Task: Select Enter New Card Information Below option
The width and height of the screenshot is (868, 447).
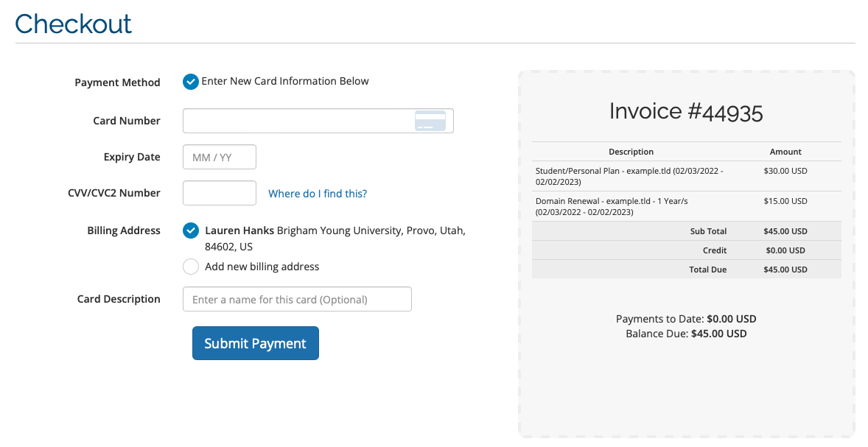Action: 190,82
